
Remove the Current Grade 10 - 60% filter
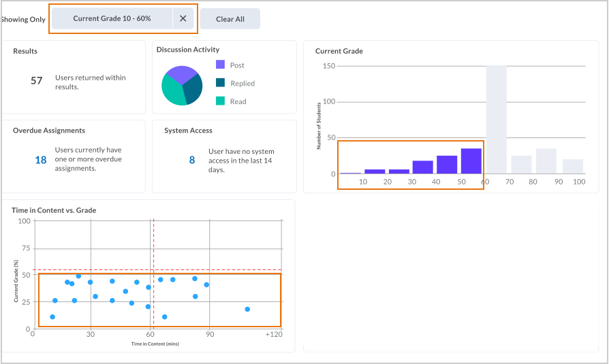(183, 19)
